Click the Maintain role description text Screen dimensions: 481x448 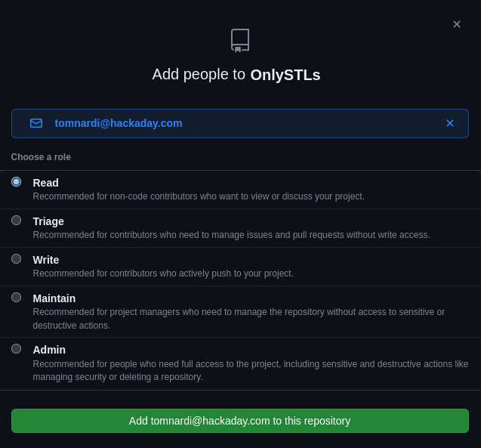(239, 318)
